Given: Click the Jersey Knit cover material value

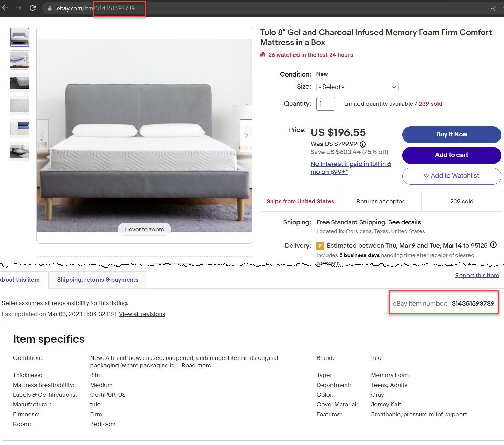Looking at the screenshot, I should [x=386, y=404].
